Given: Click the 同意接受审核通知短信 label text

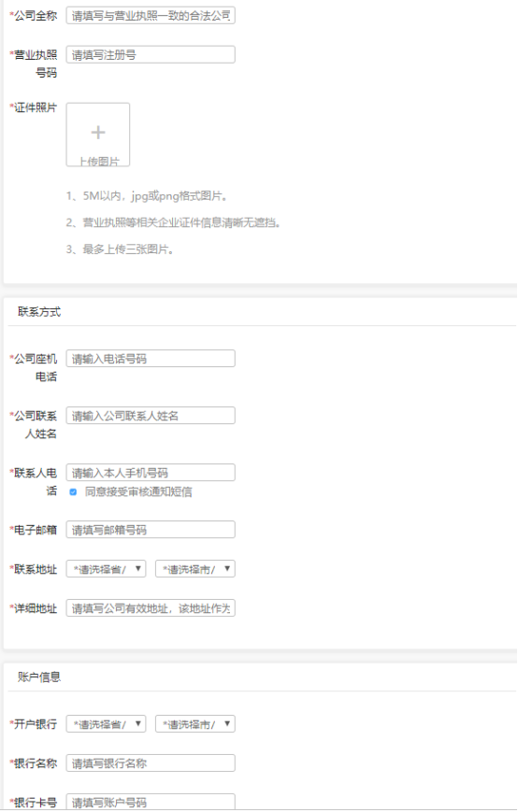Looking at the screenshot, I should pos(138,491).
